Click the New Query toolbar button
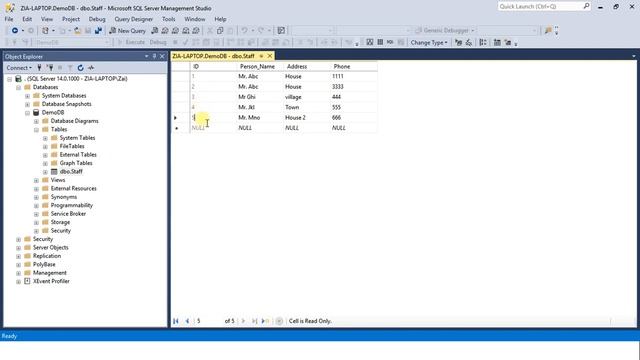The width and height of the screenshot is (640, 360). [127, 31]
